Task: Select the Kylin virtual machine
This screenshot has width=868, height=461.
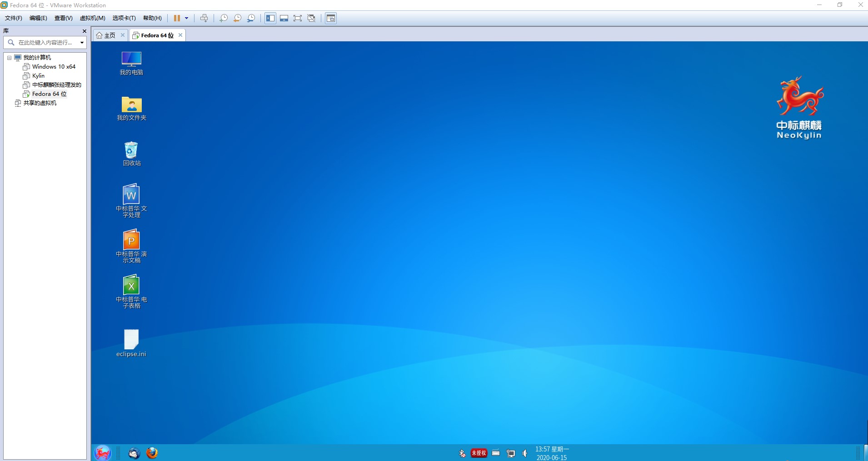Action: point(38,76)
